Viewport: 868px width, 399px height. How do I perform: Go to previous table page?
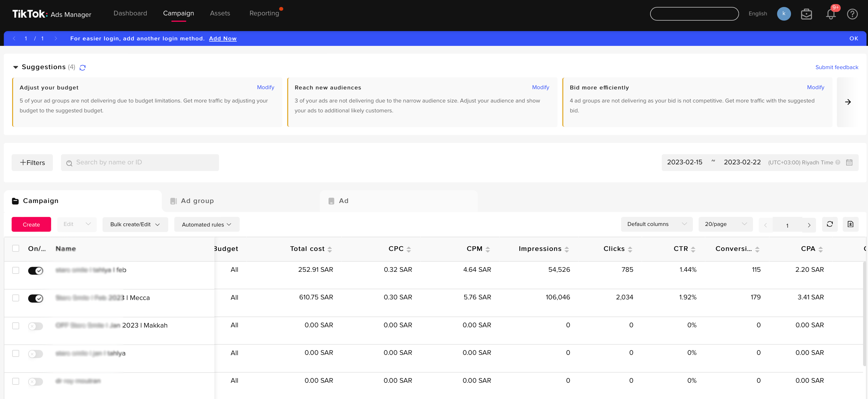(x=765, y=225)
